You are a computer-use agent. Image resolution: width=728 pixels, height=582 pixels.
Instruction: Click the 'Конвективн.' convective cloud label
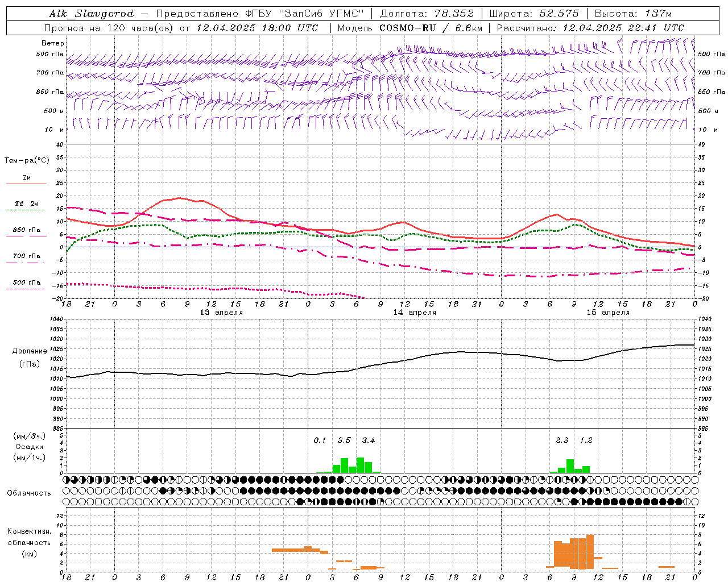click(29, 531)
